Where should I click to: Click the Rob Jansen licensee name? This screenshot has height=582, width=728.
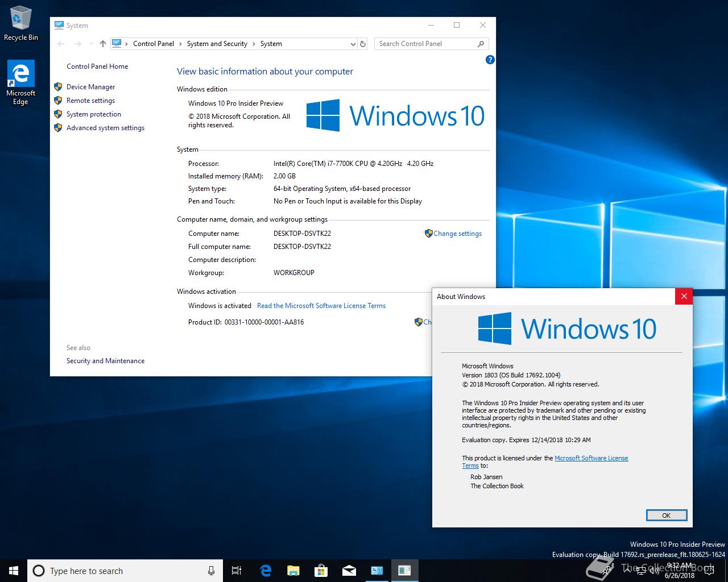(486, 477)
